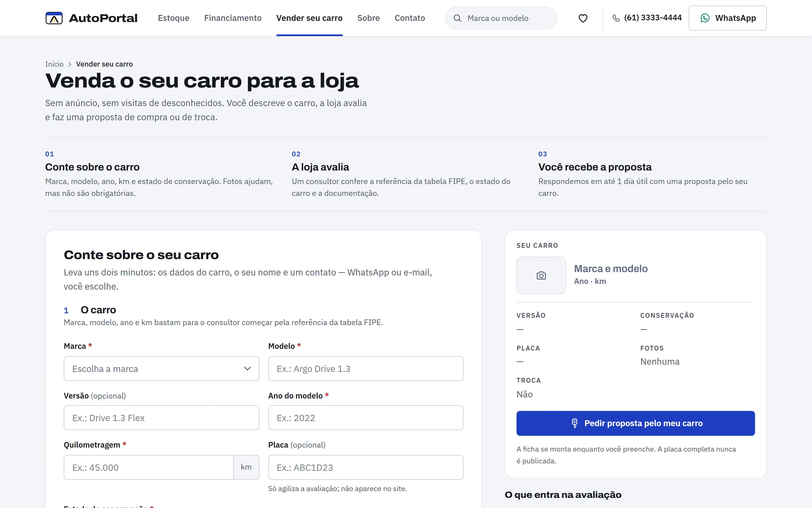Click the phone icon beside (61) 3333-4444
This screenshot has height=508, width=812.
[616, 18]
